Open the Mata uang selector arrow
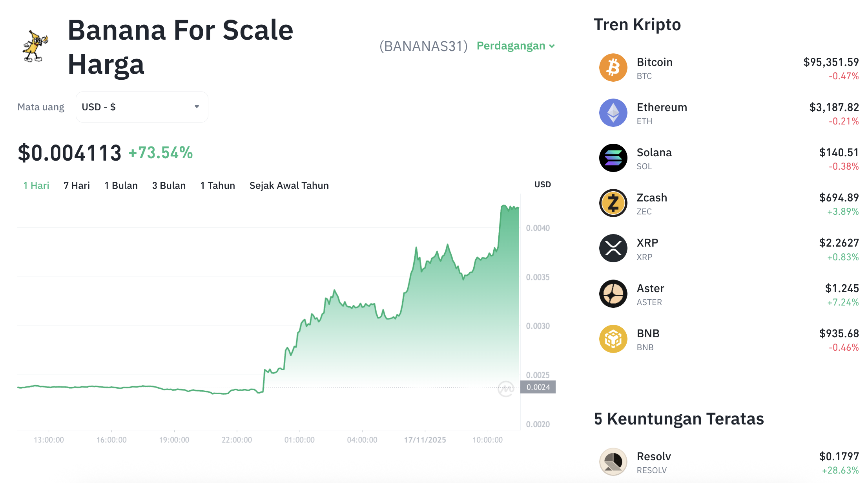Screen dimensions: 868x483 [x=197, y=106]
